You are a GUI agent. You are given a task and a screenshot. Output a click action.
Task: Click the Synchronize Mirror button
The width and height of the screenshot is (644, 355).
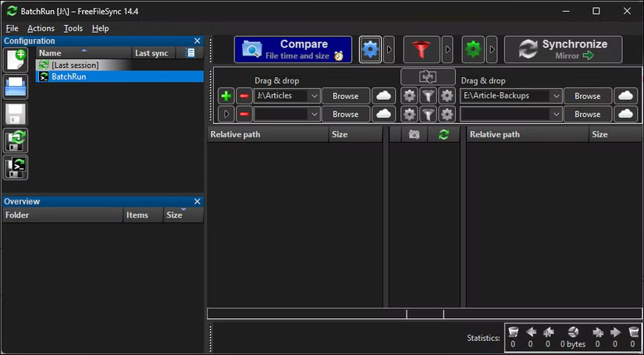[x=563, y=50]
